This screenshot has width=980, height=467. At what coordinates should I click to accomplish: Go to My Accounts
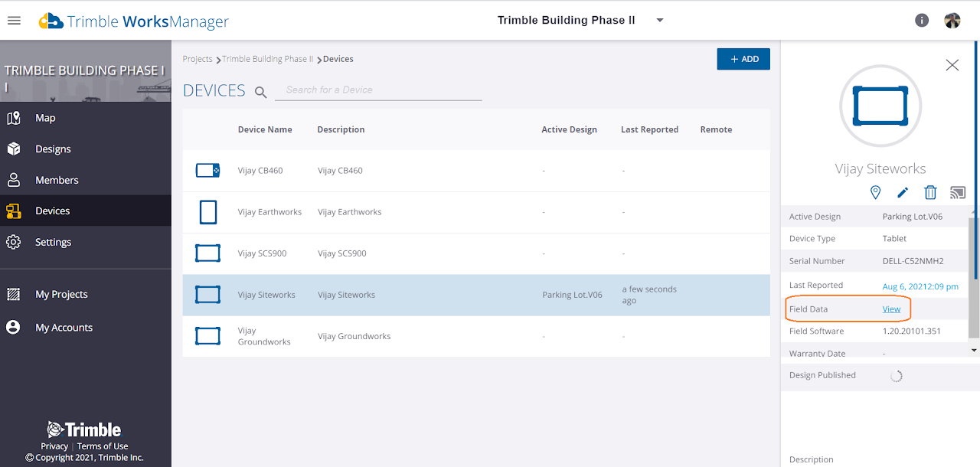pyautogui.click(x=64, y=328)
